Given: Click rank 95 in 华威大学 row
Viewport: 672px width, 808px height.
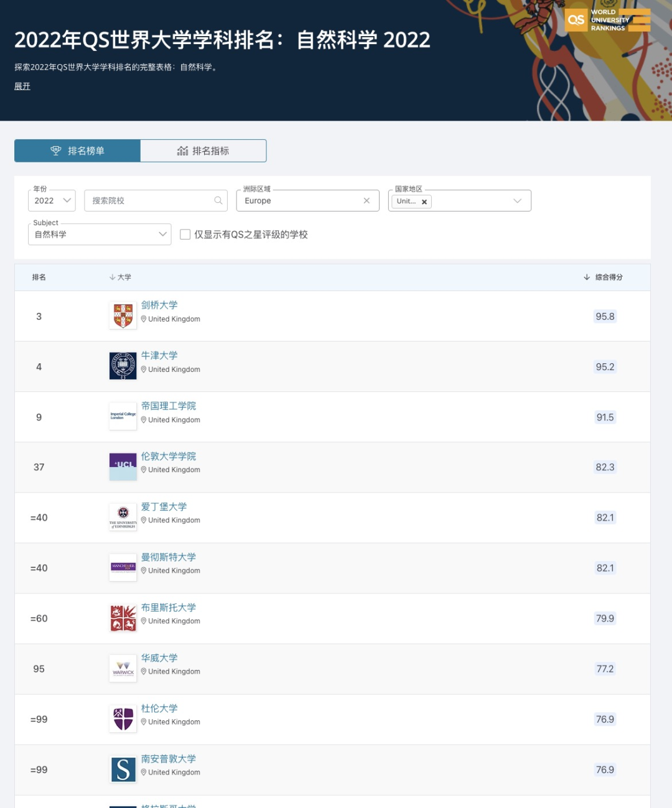Looking at the screenshot, I should [39, 669].
